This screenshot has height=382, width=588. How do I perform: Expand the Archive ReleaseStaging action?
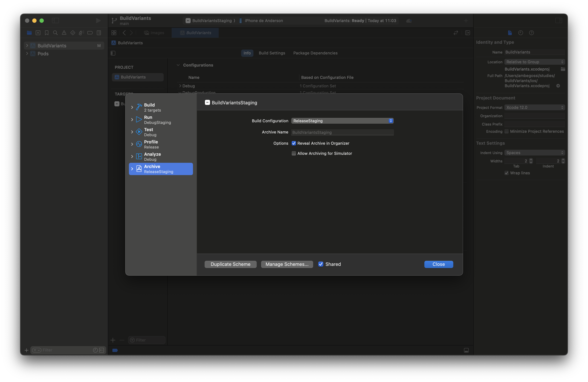point(132,169)
